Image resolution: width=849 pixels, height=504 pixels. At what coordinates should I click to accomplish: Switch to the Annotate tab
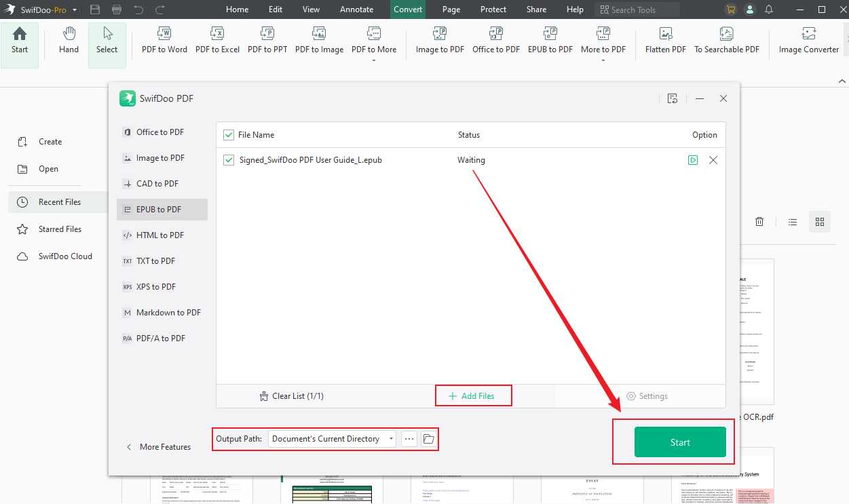click(x=357, y=9)
